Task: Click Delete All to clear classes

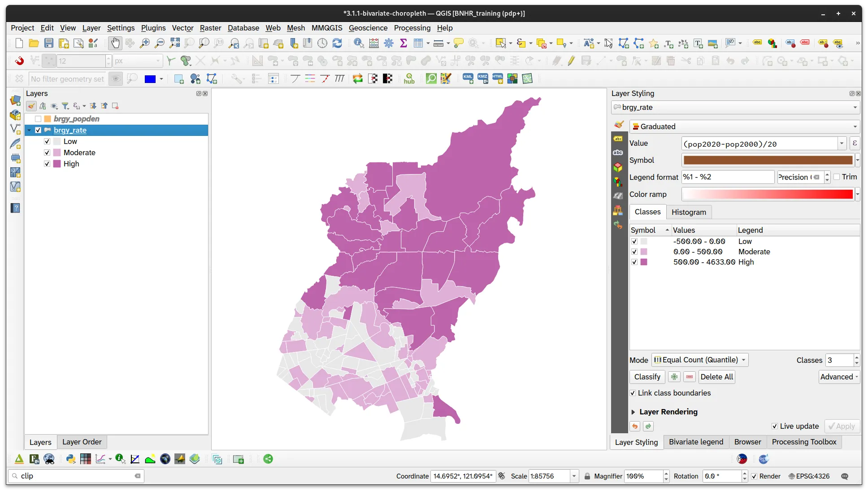Action: coord(716,377)
